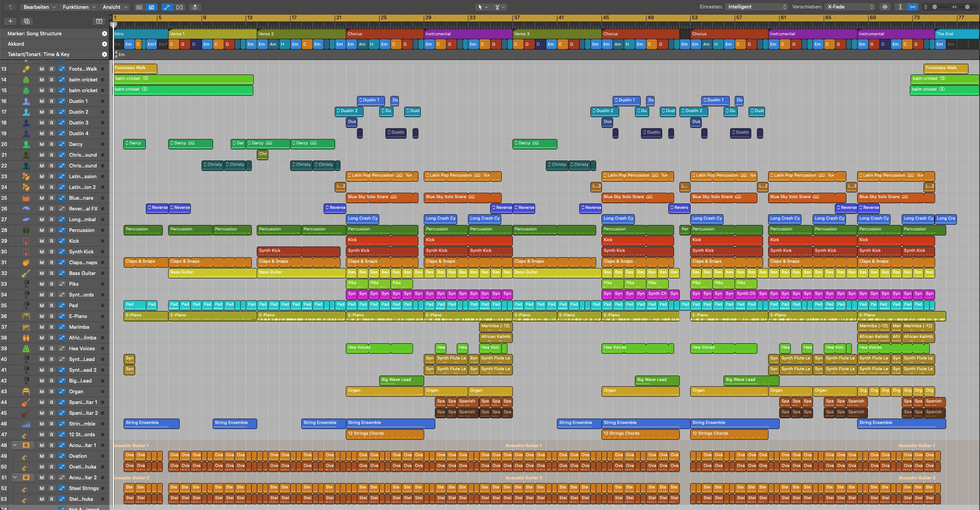The width and height of the screenshot is (980, 510).
Task: Click the Flex view icon
Action: point(179,7)
